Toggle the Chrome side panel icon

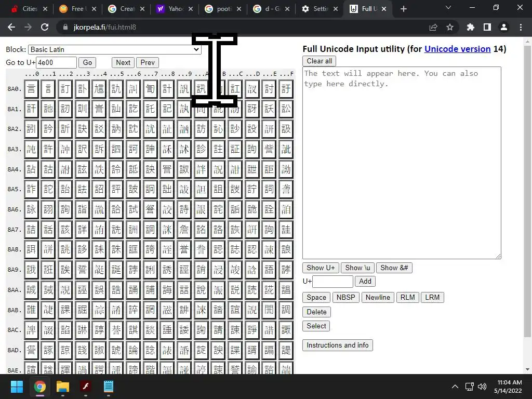(487, 27)
